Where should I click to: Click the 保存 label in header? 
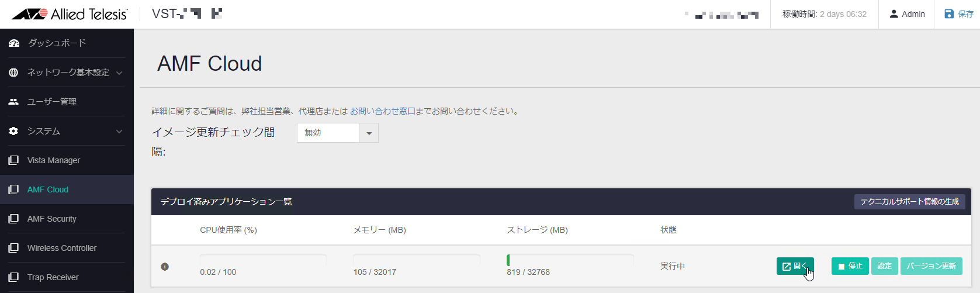click(x=966, y=14)
